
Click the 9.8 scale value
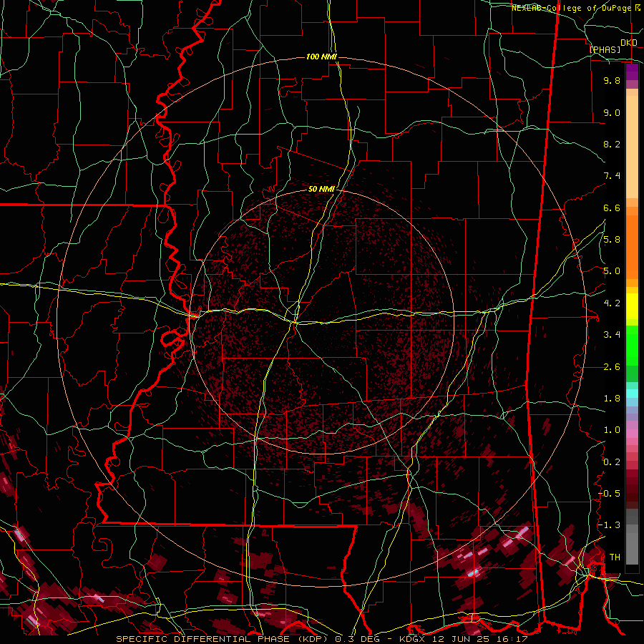tap(612, 80)
